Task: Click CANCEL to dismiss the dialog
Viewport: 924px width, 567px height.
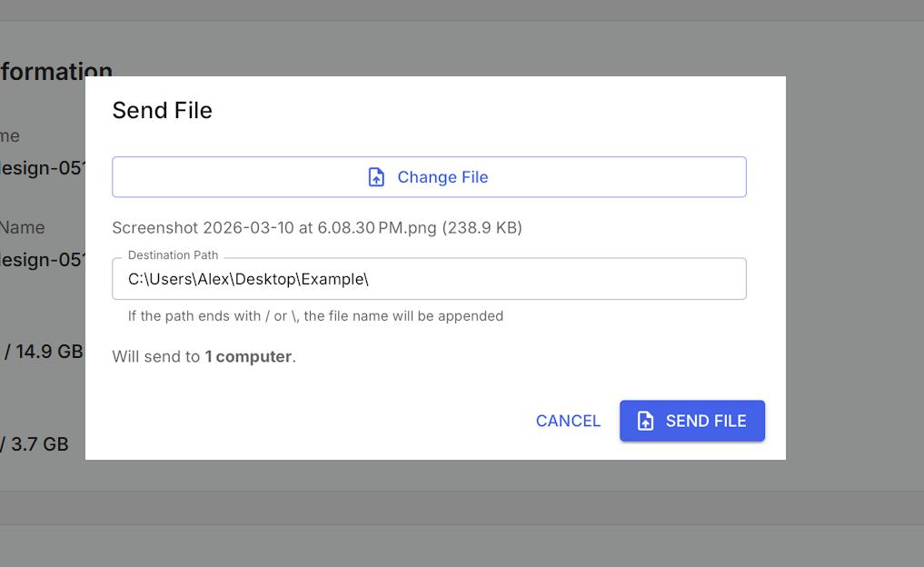Action: pos(568,421)
